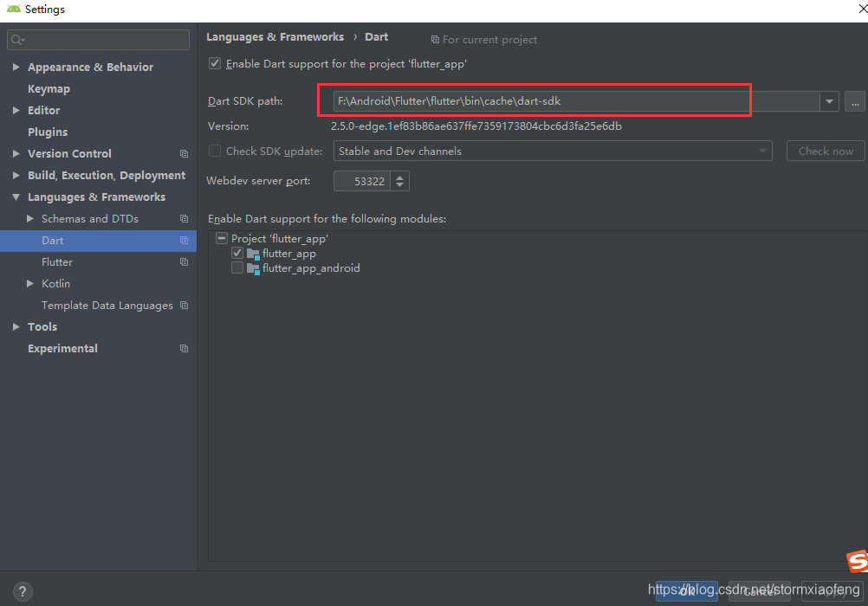The height and width of the screenshot is (606, 868).
Task: Click the project-scope icon on the Dart row
Action: coord(184,241)
